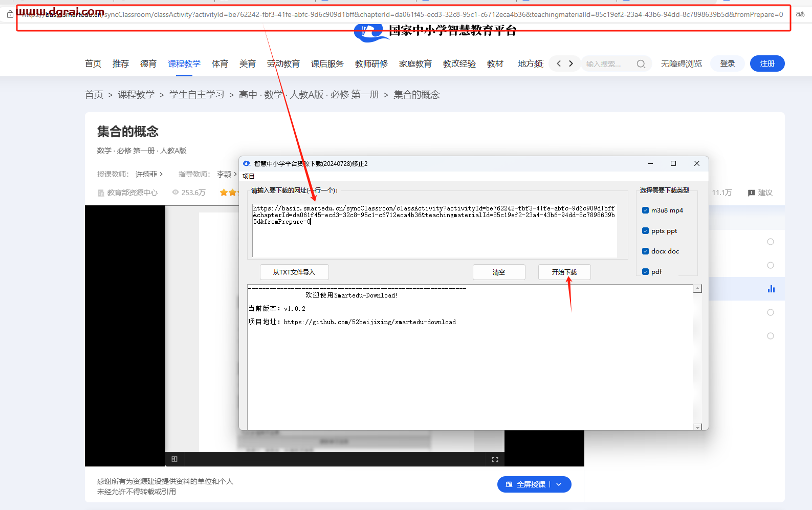Click the 开始下载 button
The height and width of the screenshot is (510, 812).
(x=564, y=272)
